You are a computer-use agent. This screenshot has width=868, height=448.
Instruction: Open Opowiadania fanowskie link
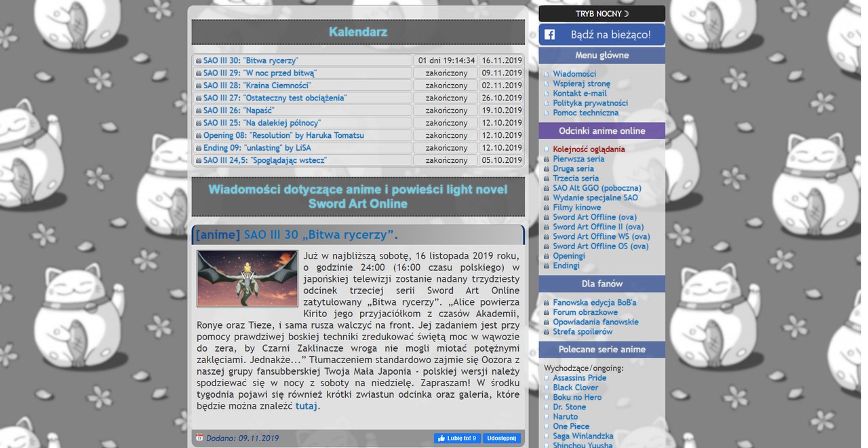click(x=595, y=322)
